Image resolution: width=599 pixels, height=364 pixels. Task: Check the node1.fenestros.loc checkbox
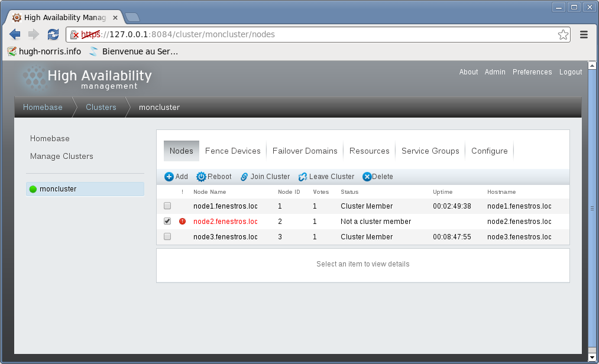tap(167, 206)
